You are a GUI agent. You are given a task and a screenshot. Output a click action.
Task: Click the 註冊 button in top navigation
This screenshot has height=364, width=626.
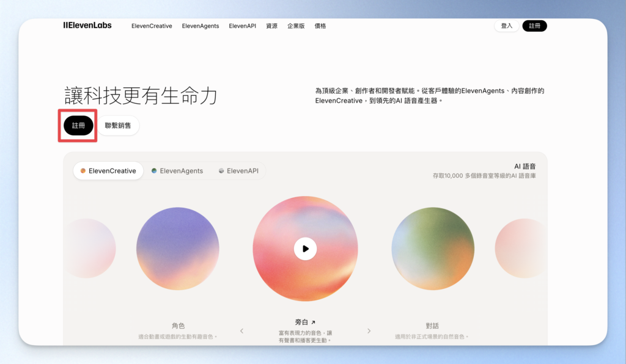pos(534,26)
